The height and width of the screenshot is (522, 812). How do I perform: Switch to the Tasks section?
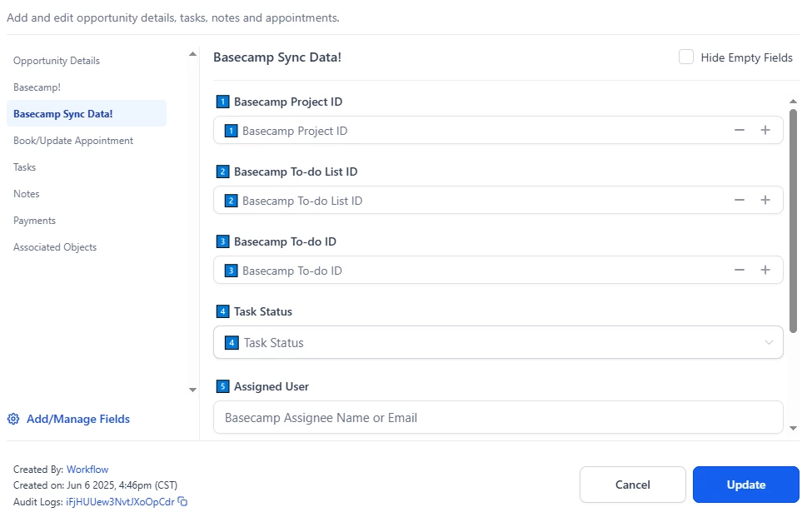coord(24,167)
